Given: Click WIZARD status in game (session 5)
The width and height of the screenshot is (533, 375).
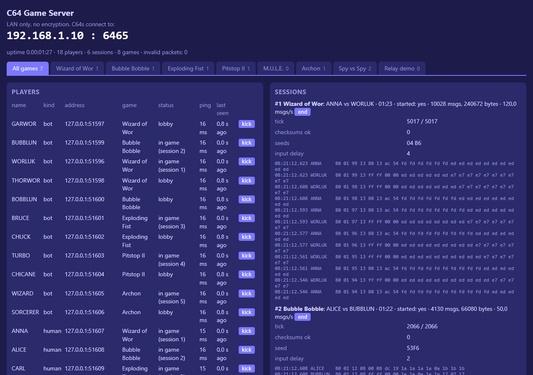Looking at the screenshot, I should [x=171, y=297].
